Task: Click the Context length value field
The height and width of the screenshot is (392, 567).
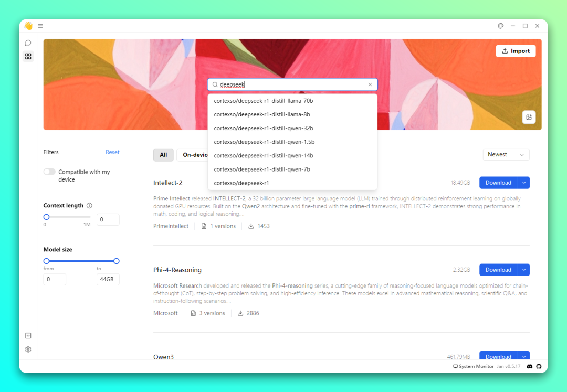Action: [108, 220]
